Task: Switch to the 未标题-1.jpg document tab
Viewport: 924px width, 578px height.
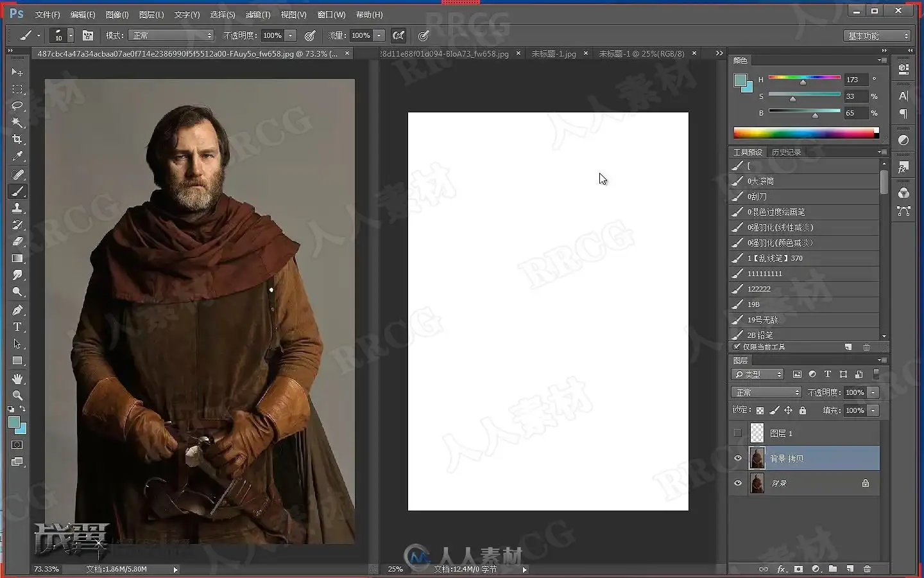Action: click(x=554, y=54)
